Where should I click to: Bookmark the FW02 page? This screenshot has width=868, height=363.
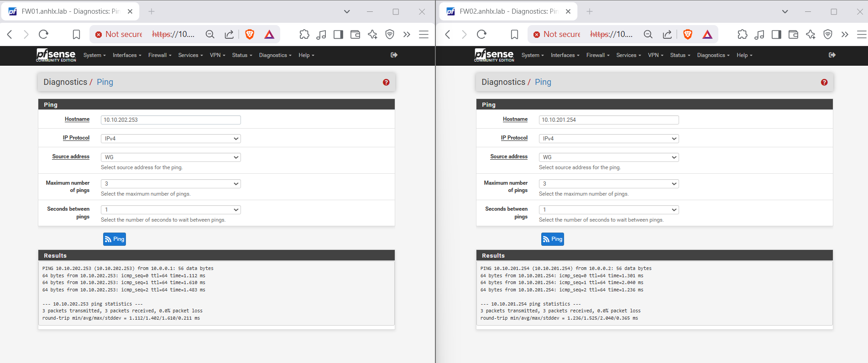(514, 34)
